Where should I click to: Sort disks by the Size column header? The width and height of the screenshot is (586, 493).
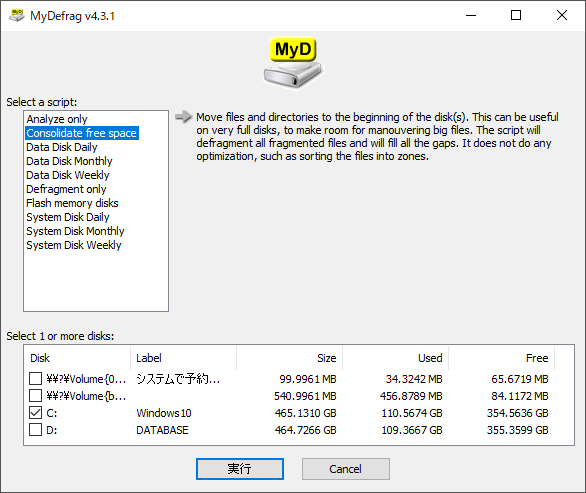click(289, 358)
